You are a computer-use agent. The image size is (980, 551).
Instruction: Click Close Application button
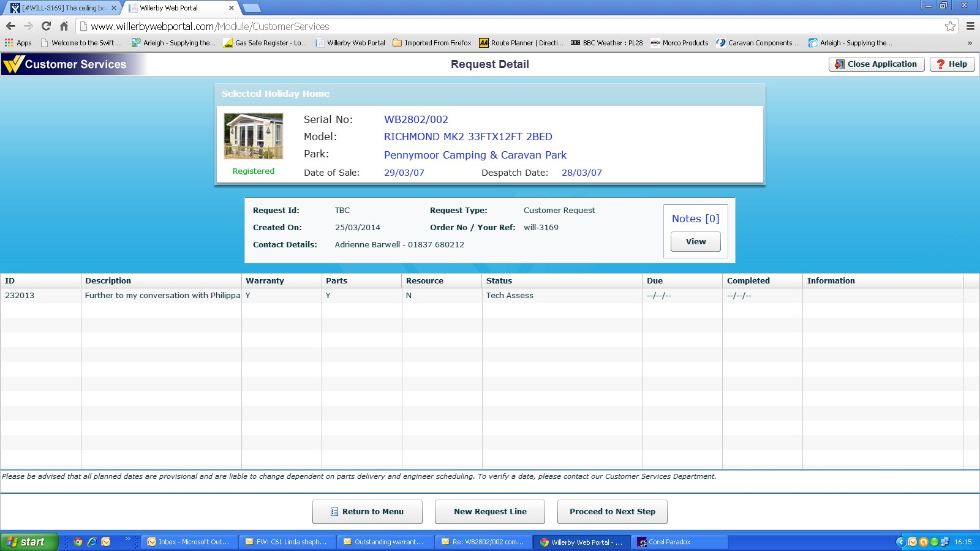click(x=876, y=64)
